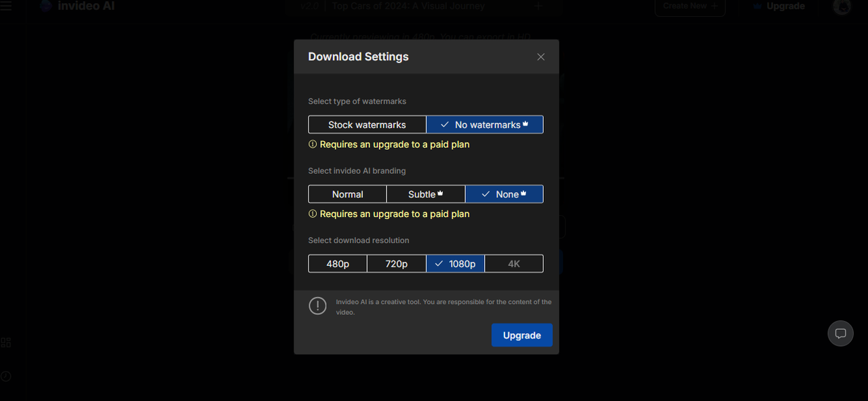
Task: Open the user profile avatar
Action: [x=842, y=7]
